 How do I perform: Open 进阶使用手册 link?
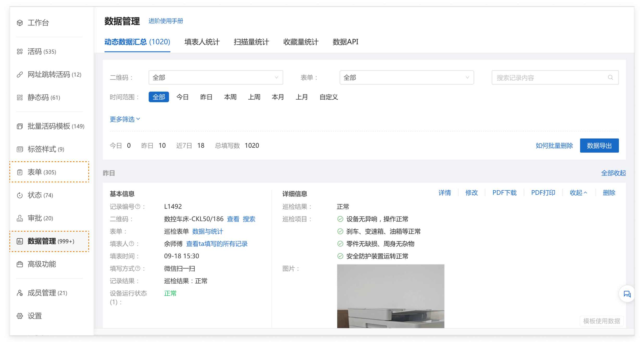point(166,21)
